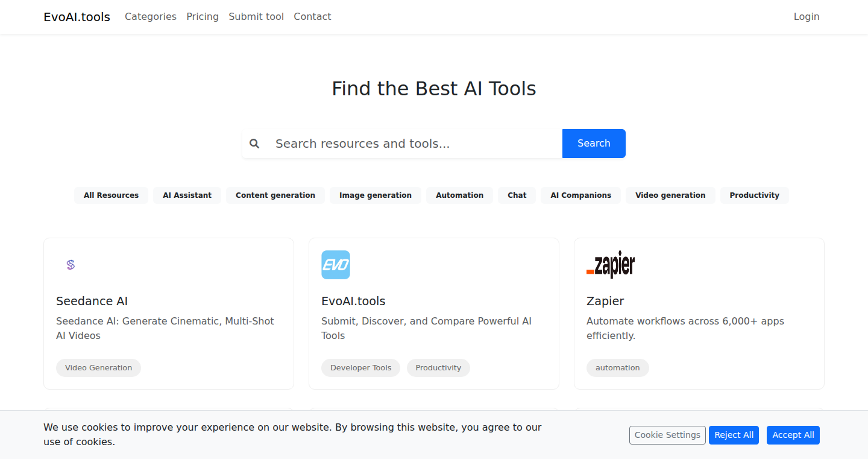Filter by AI Companions category
Image resolution: width=868 pixels, height=459 pixels.
(x=580, y=195)
